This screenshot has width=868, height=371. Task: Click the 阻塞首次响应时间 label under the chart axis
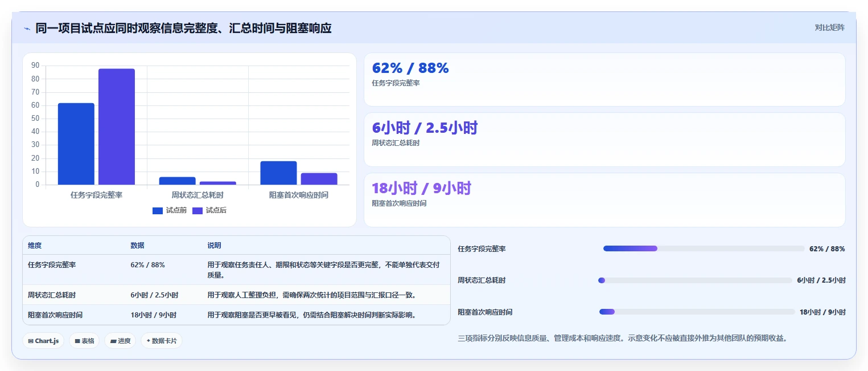pos(299,195)
